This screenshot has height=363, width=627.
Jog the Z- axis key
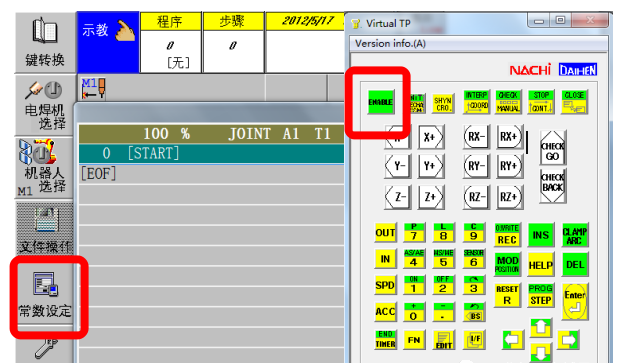point(397,197)
